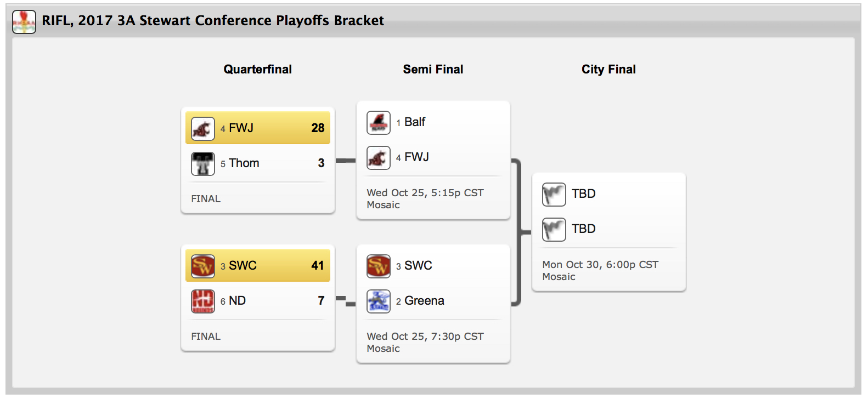
Task: Open the Mon Oct 30 City Final details
Action: tap(600, 265)
